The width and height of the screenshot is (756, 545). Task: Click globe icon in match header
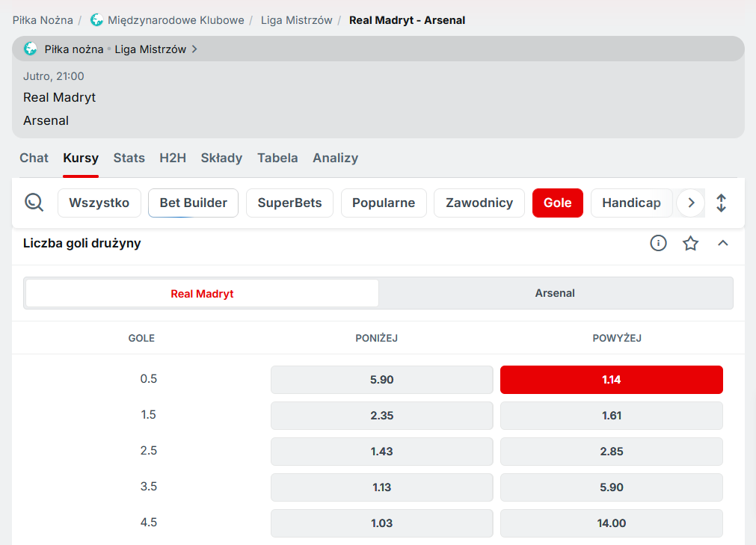31,49
